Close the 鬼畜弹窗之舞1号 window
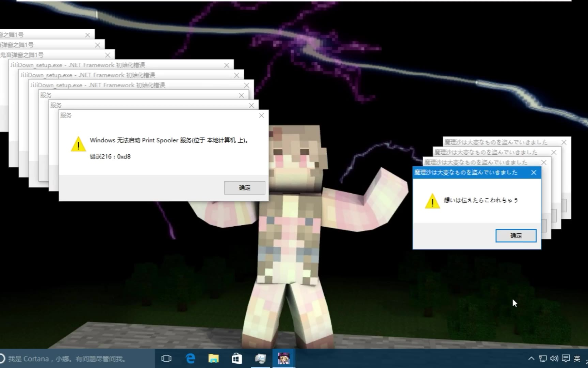Image resolution: width=588 pixels, height=368 pixels. (x=108, y=55)
